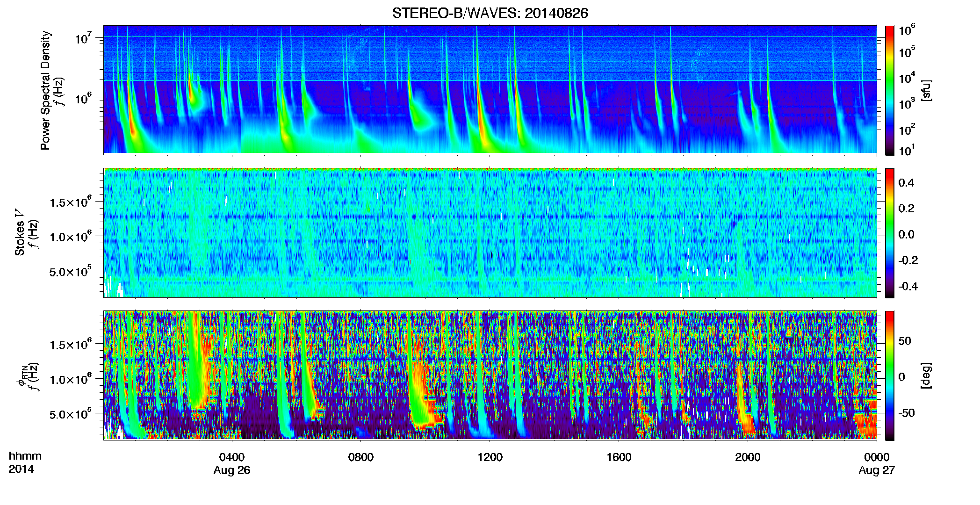This screenshot has height=505, width=980.
Task: Click inside the Stokes V spectrogram panel
Action: tap(490, 232)
